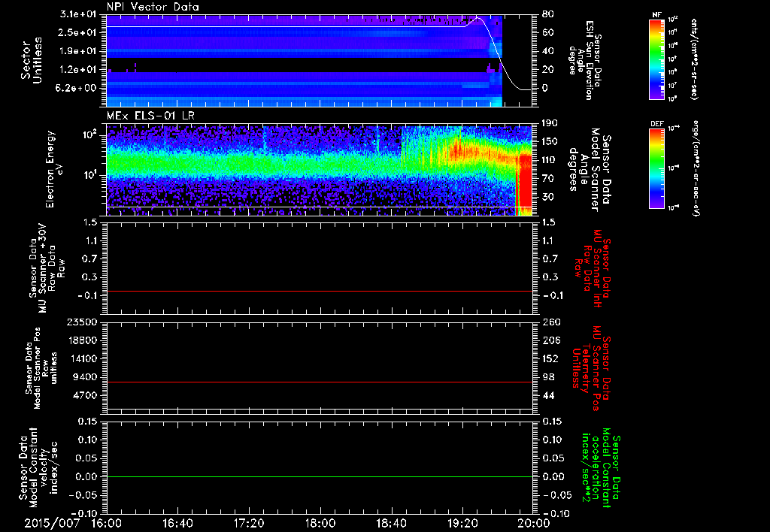This screenshot has height=532, width=770.
Task: Click the red line in MU Scanner +30V panel
Action: [x=319, y=291]
